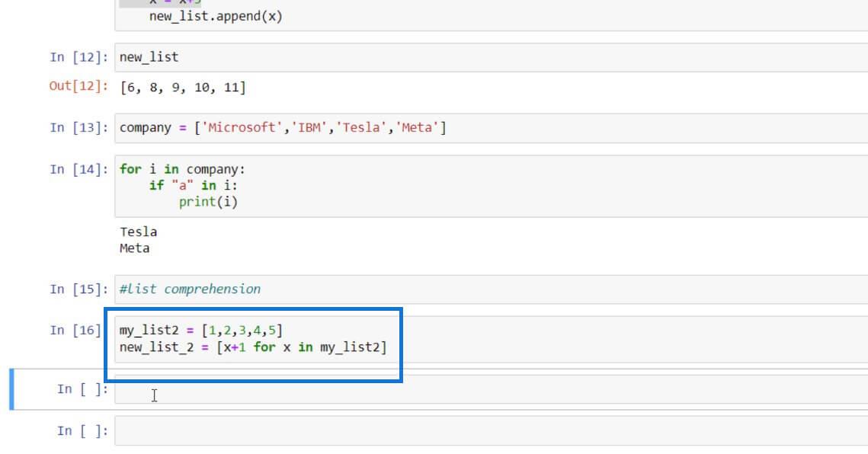Click the In [13]: prompt label
868x454 pixels.
point(78,128)
